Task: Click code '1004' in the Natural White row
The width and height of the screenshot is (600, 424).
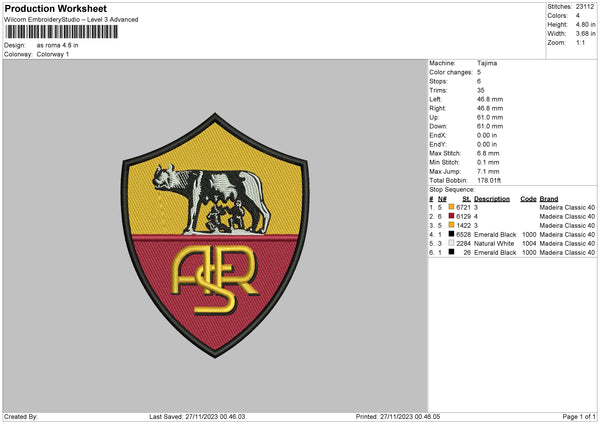Action: 529,243
